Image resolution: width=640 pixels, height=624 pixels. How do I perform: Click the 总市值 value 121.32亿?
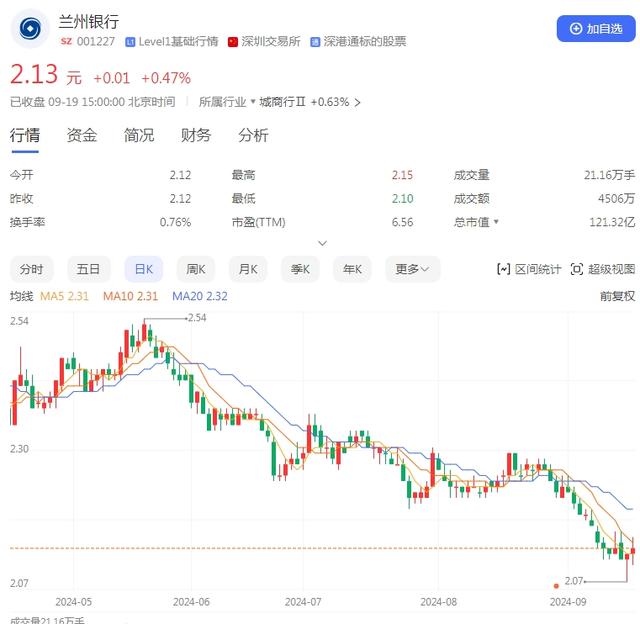coord(612,222)
